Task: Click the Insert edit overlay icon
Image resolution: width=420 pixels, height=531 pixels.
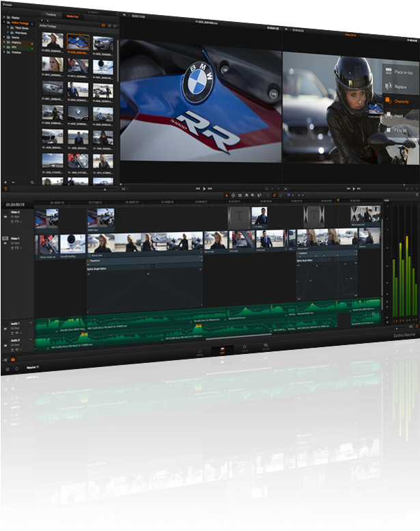Action: 389,115
